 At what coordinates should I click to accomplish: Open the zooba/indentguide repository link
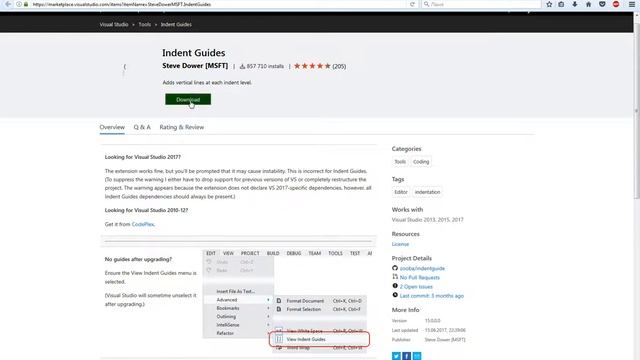pos(422,269)
